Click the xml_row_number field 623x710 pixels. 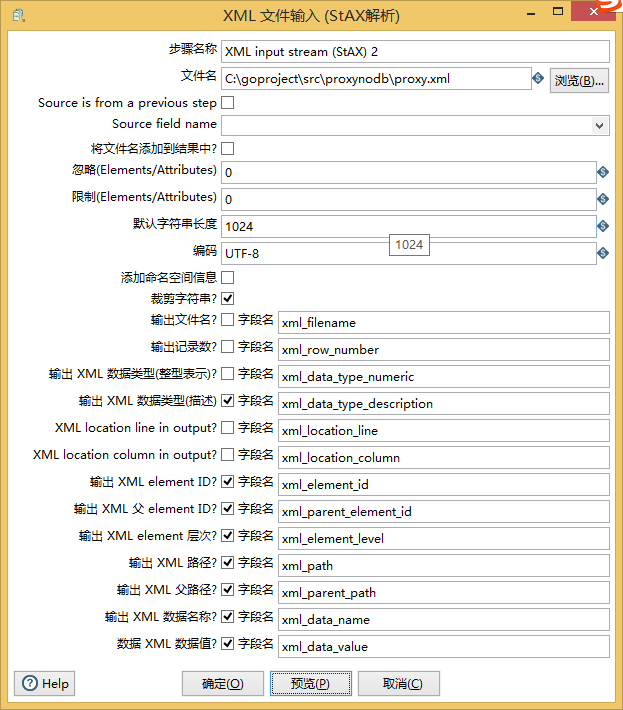pos(444,350)
